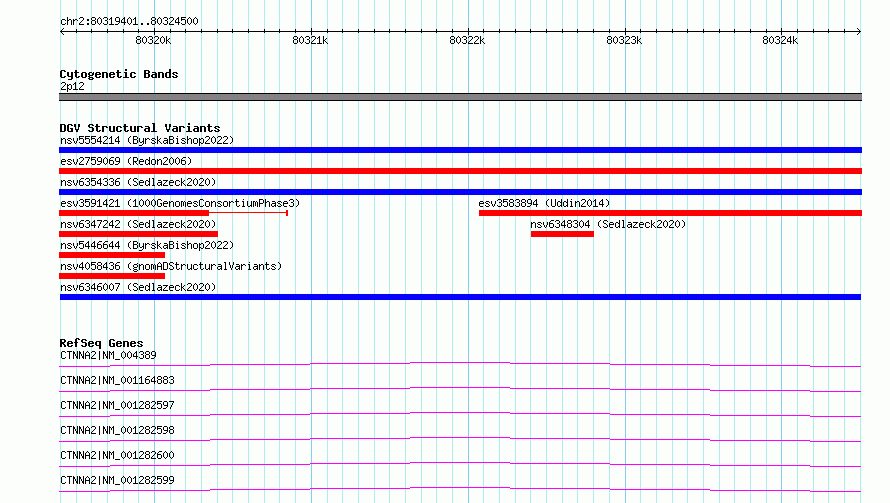Select the gray 2p12 cytogenetic band bar
The height and width of the screenshot is (503, 890).
pyautogui.click(x=460, y=97)
